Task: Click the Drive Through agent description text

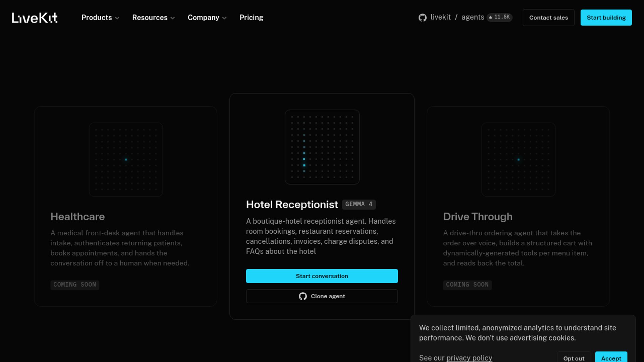Action: click(x=518, y=248)
